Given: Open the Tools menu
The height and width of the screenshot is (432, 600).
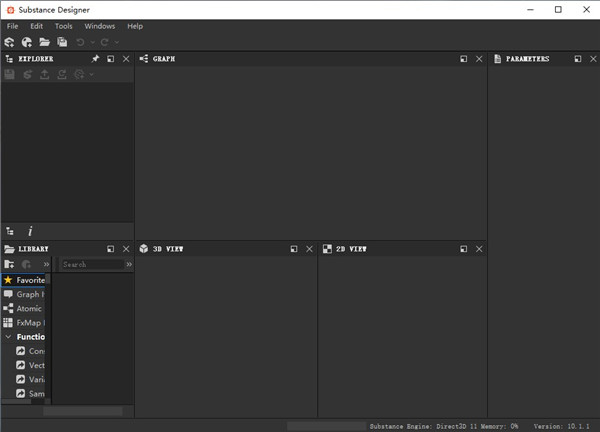Looking at the screenshot, I should 64,26.
